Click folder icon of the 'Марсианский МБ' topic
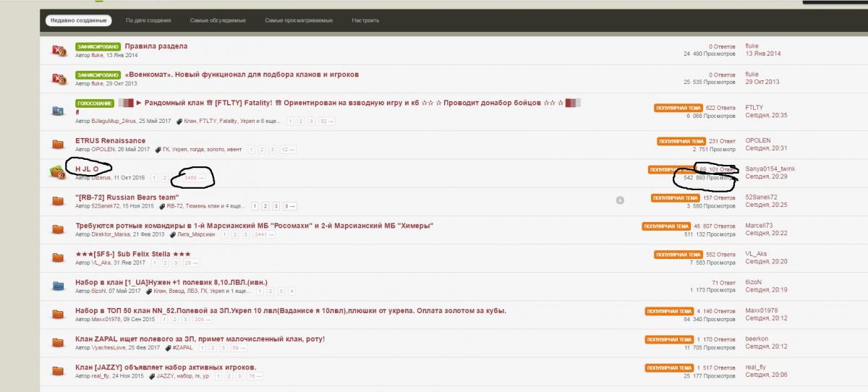868x392 pixels. click(59, 229)
